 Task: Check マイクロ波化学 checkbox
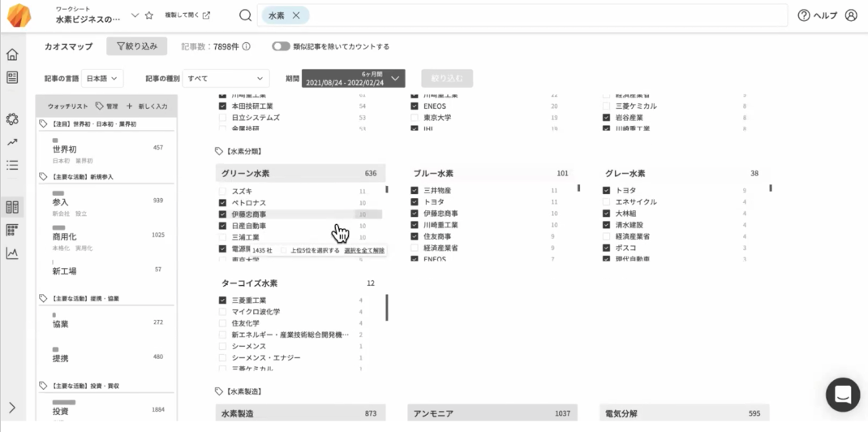[x=222, y=312]
